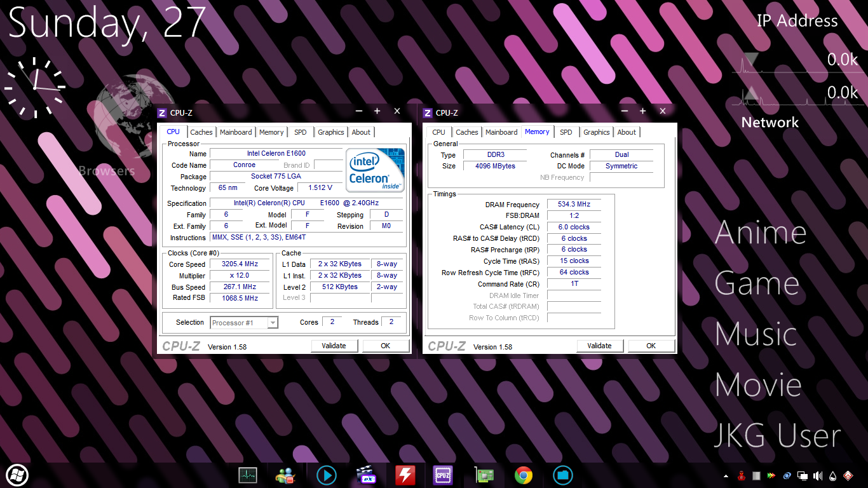Click the 3205.4 MHz core speed value
Viewport: 868px width, 488px height.
tap(240, 264)
